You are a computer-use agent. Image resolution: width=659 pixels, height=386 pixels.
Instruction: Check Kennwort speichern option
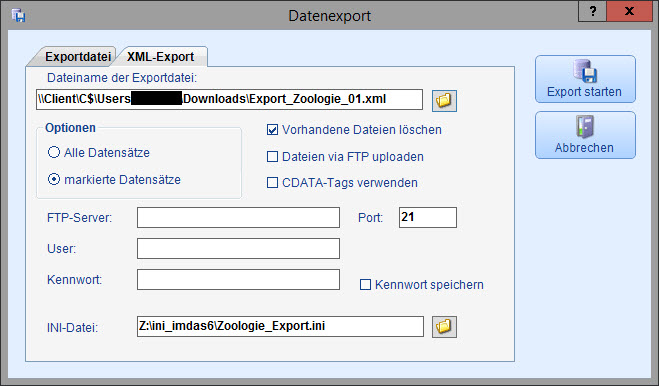click(365, 285)
